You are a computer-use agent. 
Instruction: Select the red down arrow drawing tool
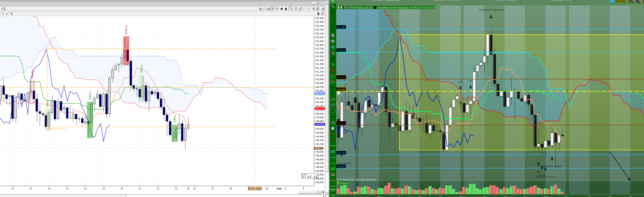(x=333, y=70)
